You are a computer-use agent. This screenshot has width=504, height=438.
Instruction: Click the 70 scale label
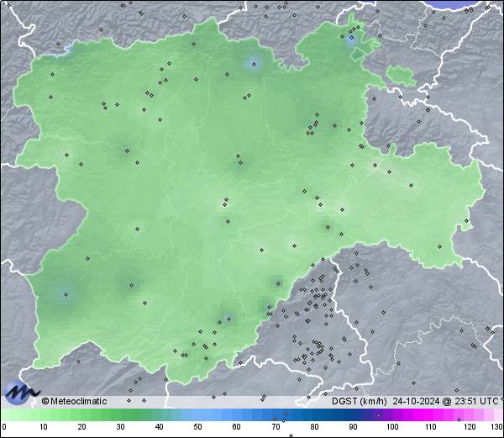tap(276, 427)
